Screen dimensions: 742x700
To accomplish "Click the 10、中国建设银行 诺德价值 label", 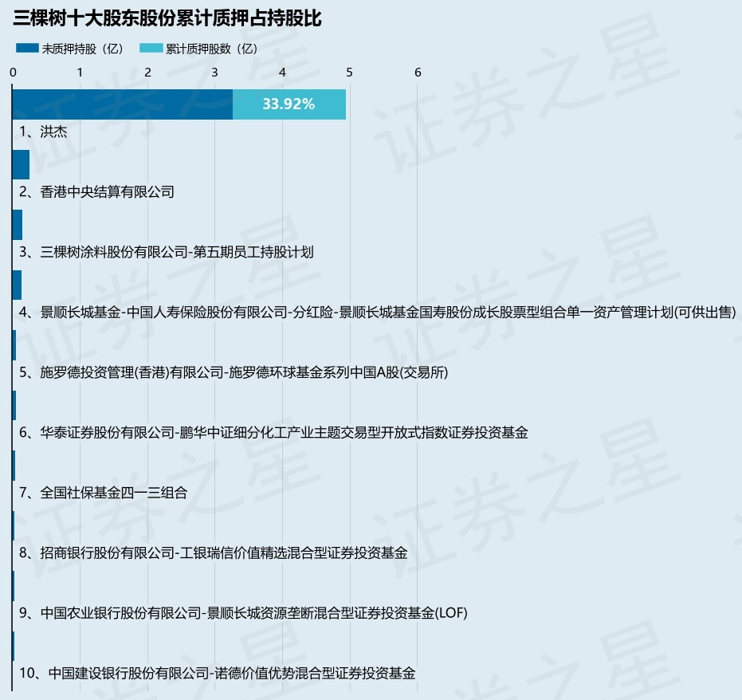I will [x=218, y=673].
